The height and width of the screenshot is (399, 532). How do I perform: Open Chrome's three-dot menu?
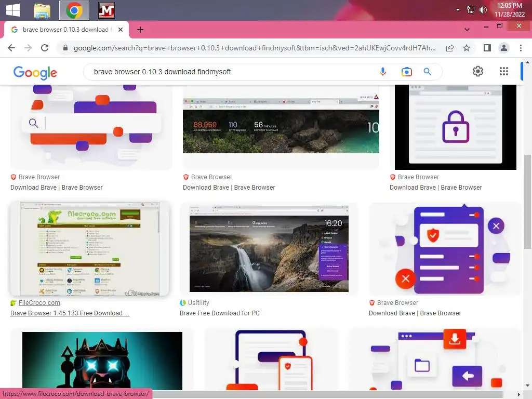(x=521, y=48)
